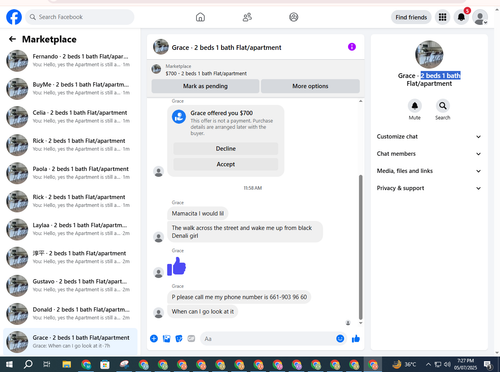Select Grace's conversation in the list
The image size is (500, 372).
click(x=70, y=342)
